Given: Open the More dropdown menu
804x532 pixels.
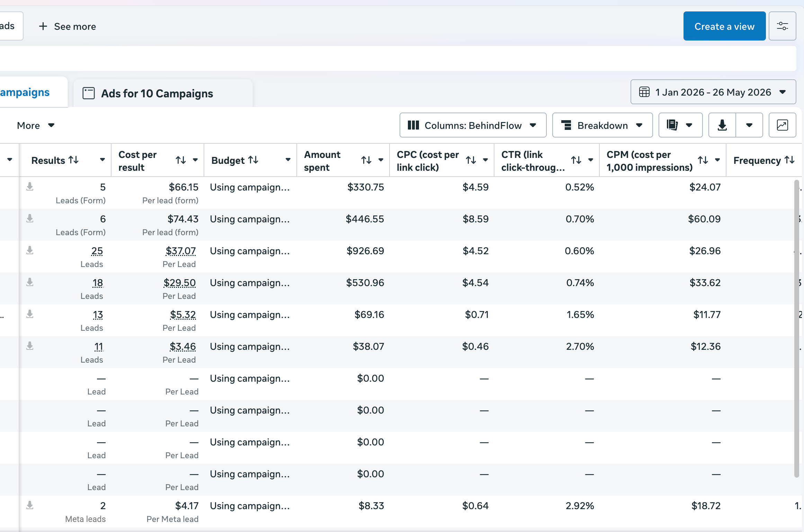Looking at the screenshot, I should [36, 125].
